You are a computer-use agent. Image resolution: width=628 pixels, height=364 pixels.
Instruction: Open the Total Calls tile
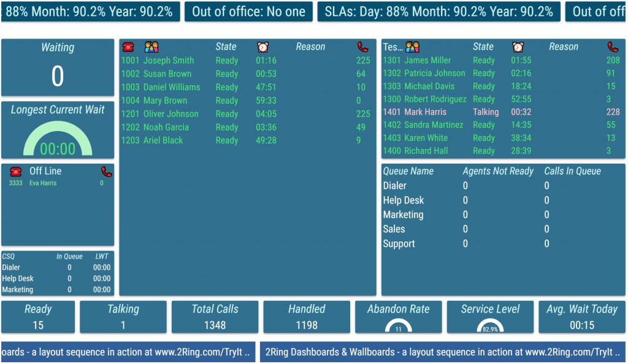coord(215,317)
